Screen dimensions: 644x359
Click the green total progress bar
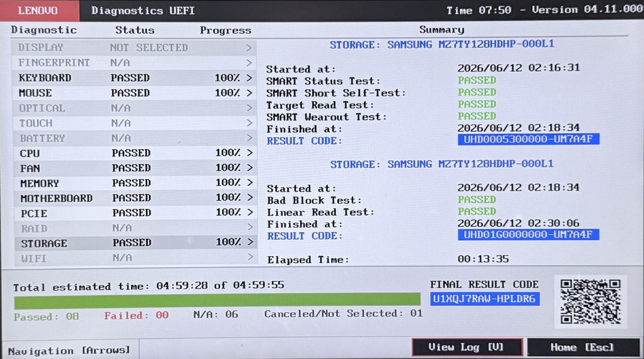point(217,301)
